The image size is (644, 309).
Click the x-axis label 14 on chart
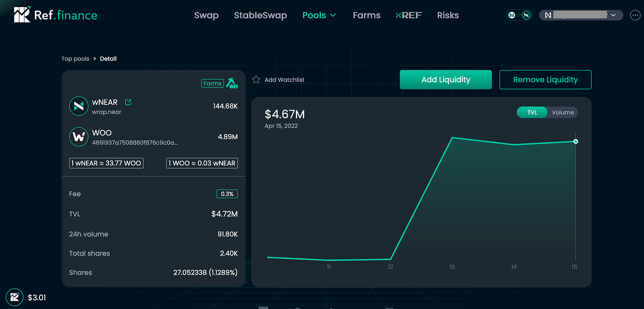514,267
